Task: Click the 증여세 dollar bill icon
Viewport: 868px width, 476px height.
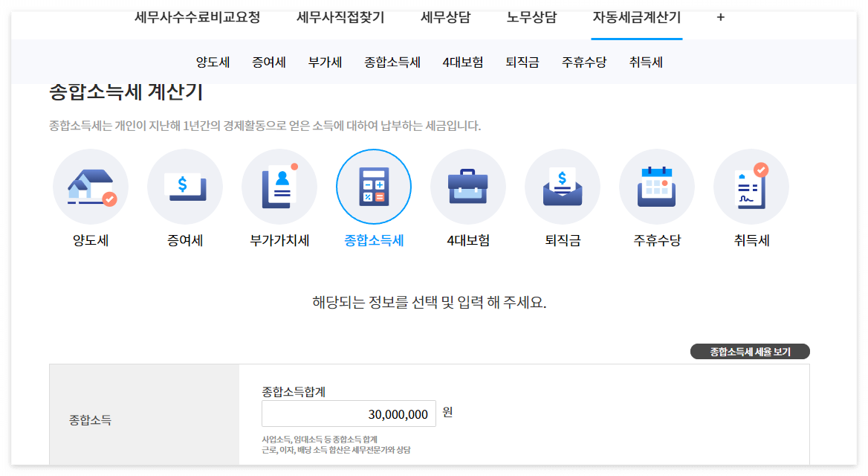Action: point(184,187)
